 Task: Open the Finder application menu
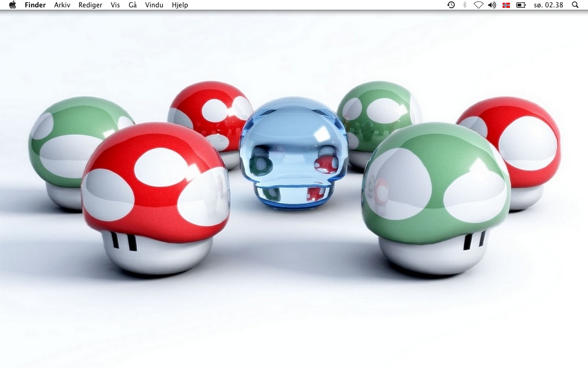(35, 5)
